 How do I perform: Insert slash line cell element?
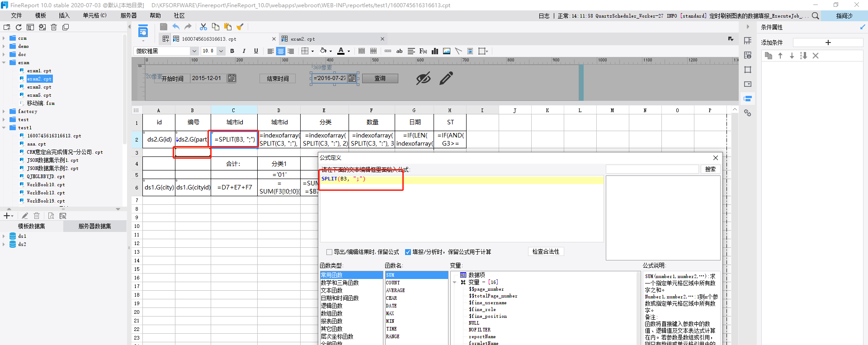click(x=458, y=51)
